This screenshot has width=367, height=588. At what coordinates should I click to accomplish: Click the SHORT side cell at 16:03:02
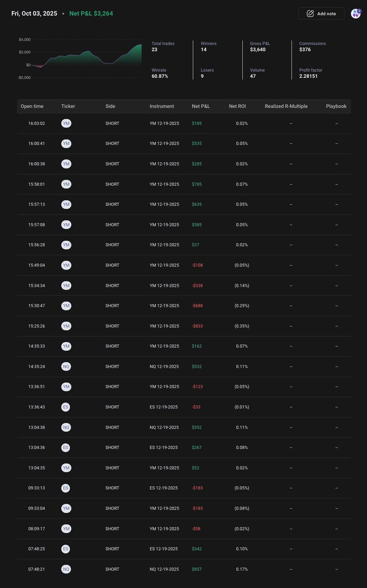tap(112, 123)
